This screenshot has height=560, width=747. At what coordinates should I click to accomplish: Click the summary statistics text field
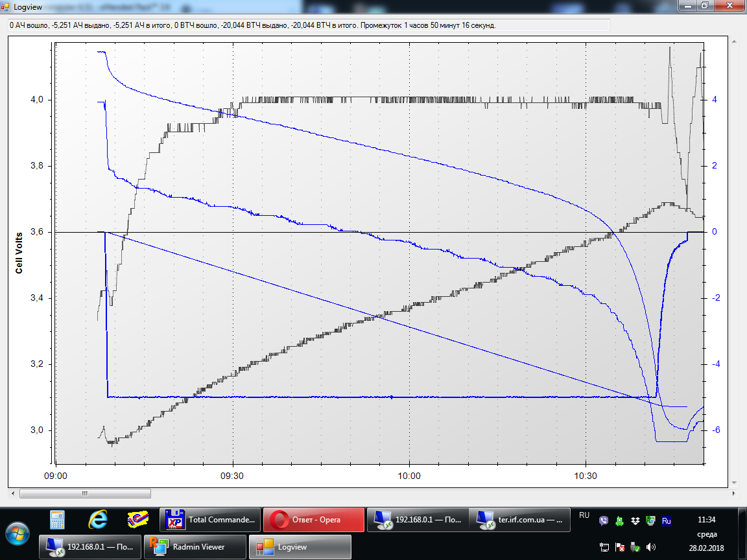pyautogui.click(x=308, y=25)
